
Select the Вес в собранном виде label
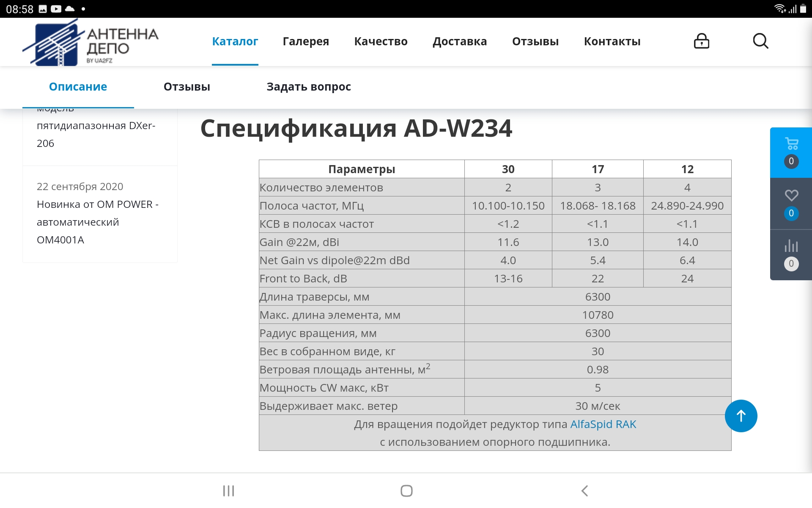[327, 351]
